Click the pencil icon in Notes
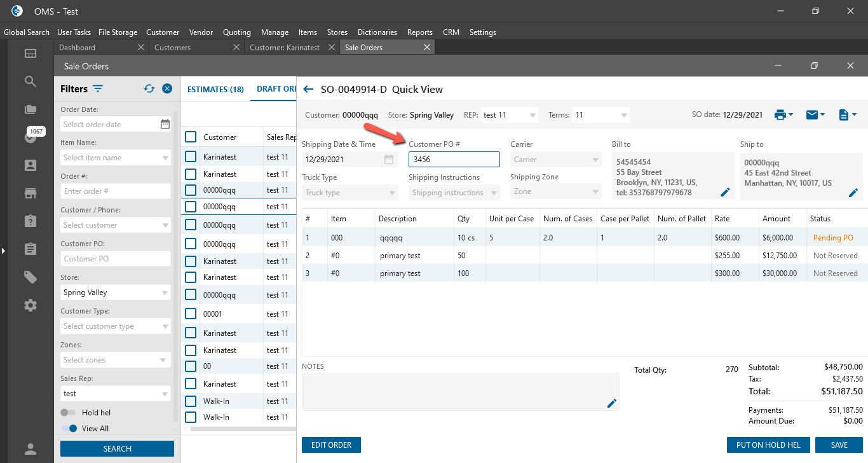The width and height of the screenshot is (868, 463). [x=612, y=403]
